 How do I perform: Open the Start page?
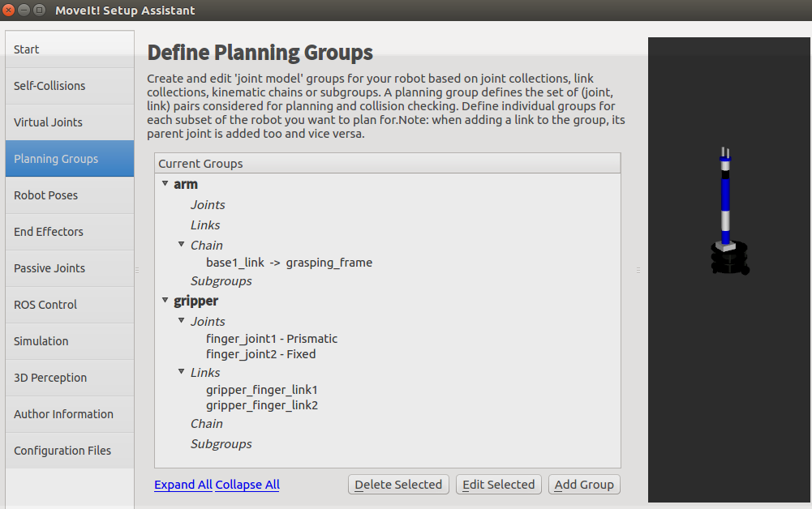(70, 49)
